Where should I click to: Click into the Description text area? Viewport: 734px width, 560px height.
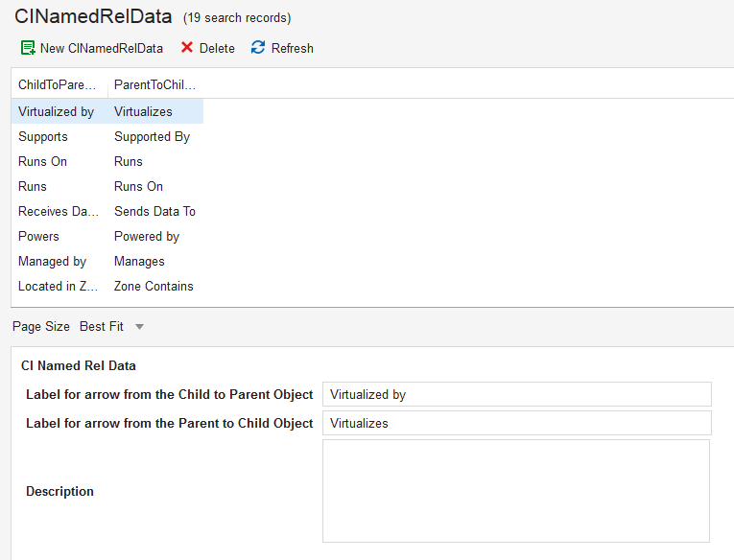(516, 491)
